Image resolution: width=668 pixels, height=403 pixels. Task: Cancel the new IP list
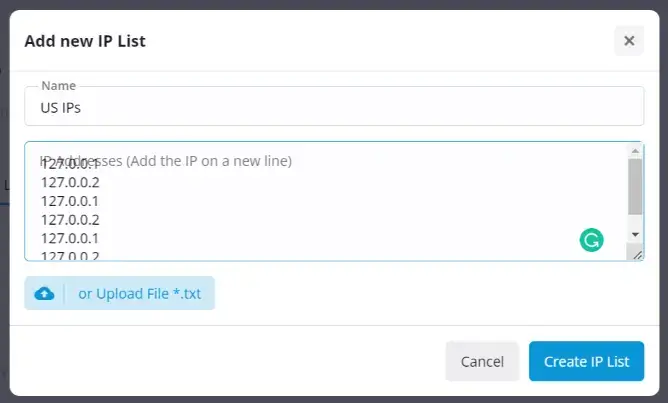coord(482,361)
